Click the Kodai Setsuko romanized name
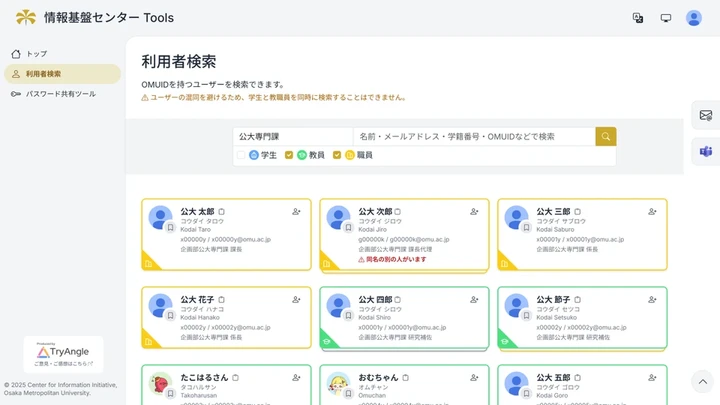Viewport: 720px width, 405px height. click(557, 317)
